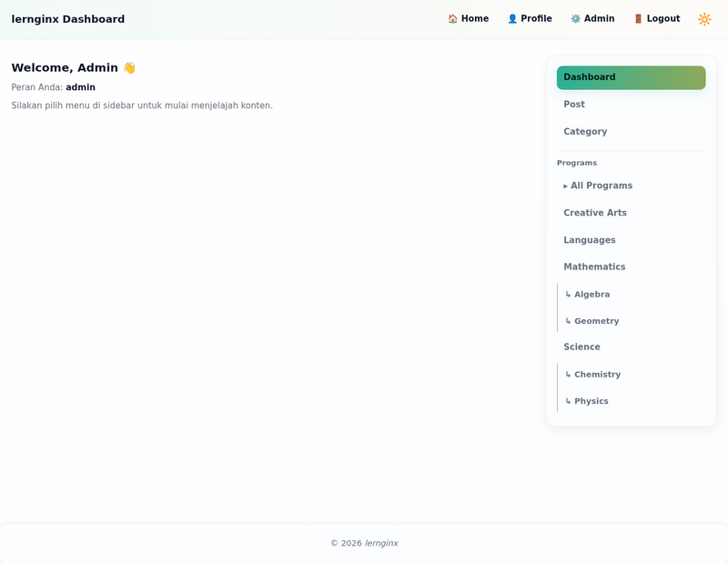Expand the All Programs arrow
This screenshot has height=563, width=728.
coord(565,186)
